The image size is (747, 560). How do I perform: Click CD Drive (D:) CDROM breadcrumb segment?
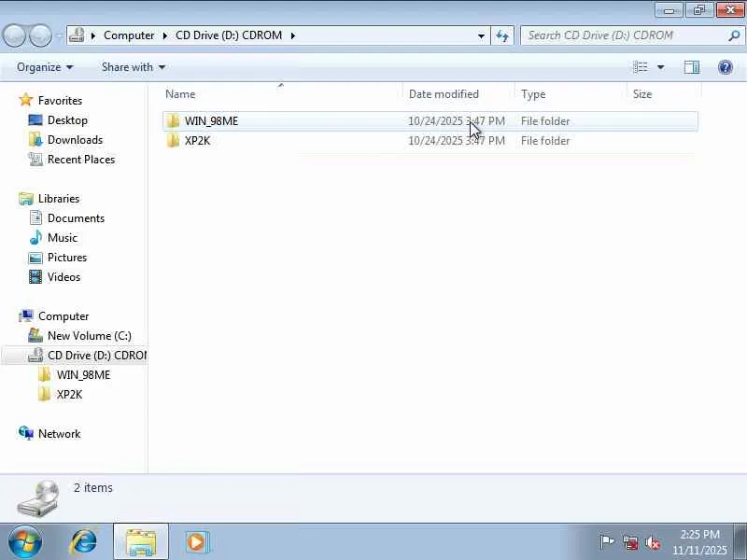[x=229, y=35]
